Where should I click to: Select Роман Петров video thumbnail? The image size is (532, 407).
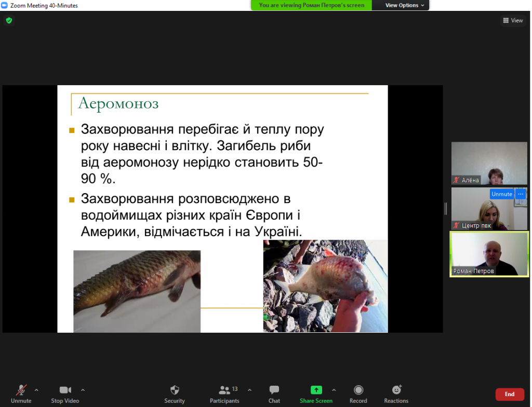(489, 254)
